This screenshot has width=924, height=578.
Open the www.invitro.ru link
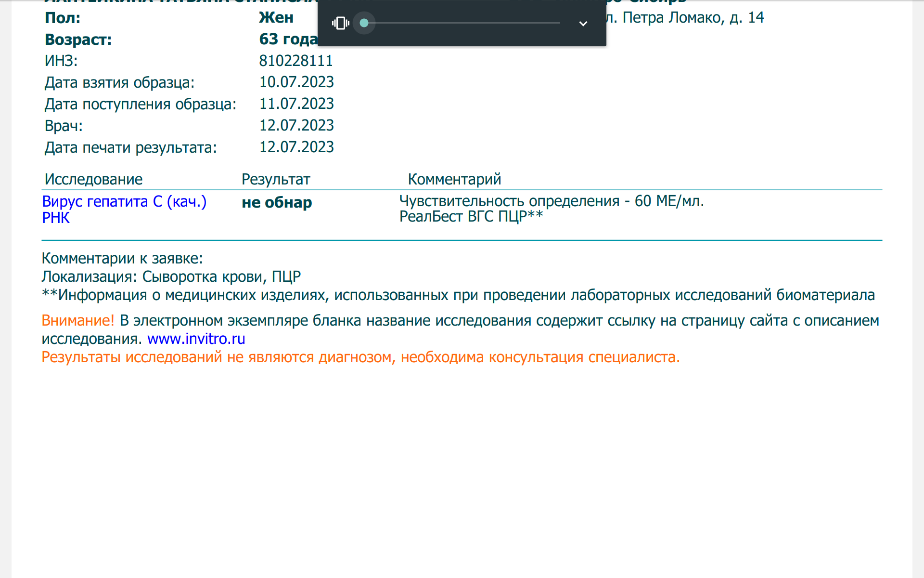196,339
